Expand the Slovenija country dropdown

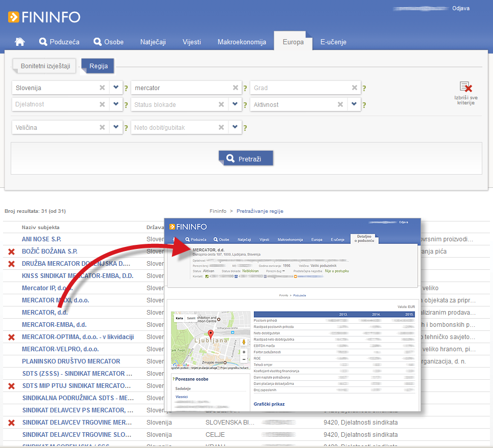pyautogui.click(x=116, y=88)
